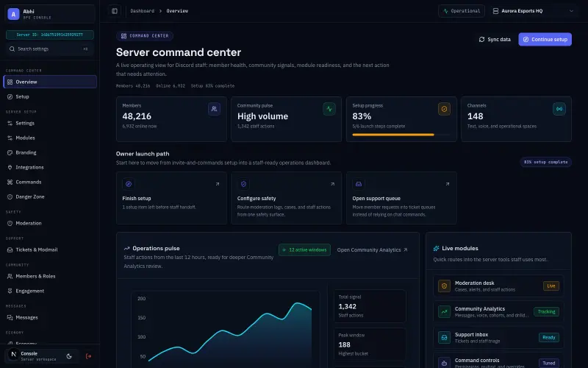The image size is (588, 368).
Task: Click the server icon beside Aurora Esports HQ
Action: tap(495, 11)
